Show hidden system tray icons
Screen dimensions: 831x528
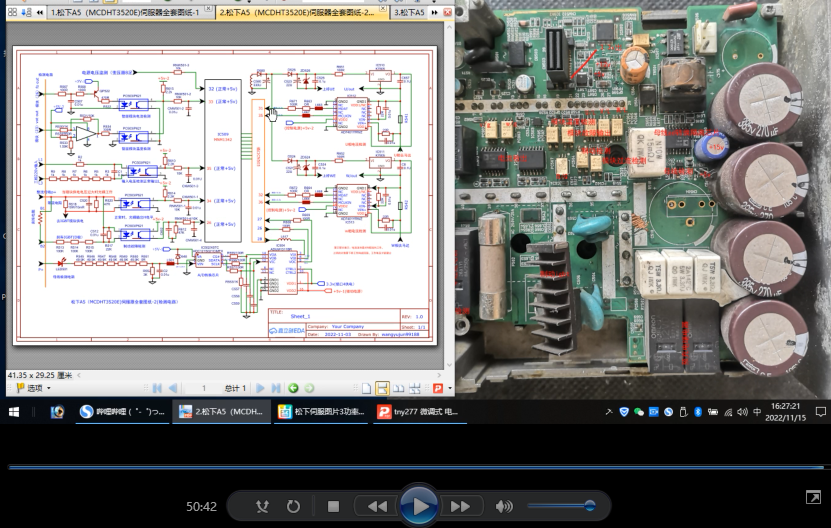609,412
